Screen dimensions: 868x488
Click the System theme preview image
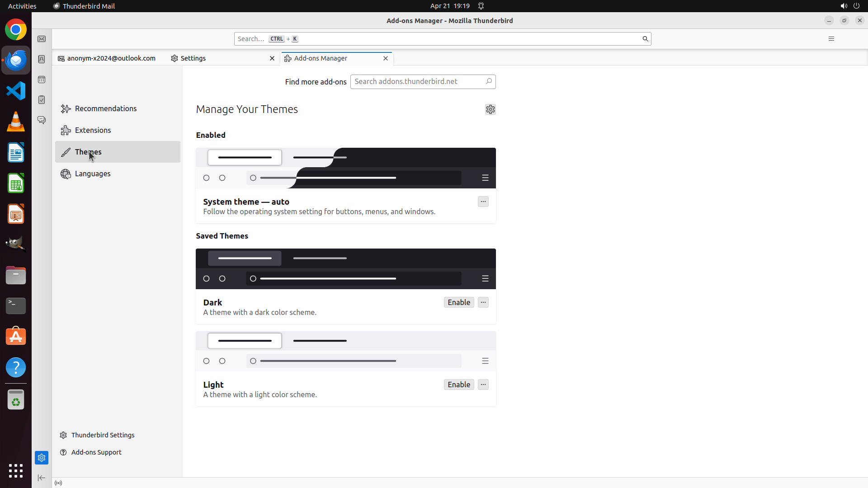[x=346, y=168]
